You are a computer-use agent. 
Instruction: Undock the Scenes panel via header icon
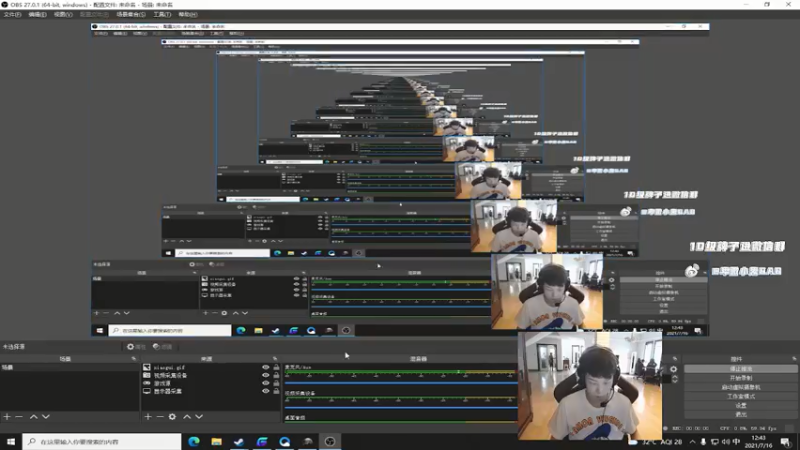tap(134, 359)
